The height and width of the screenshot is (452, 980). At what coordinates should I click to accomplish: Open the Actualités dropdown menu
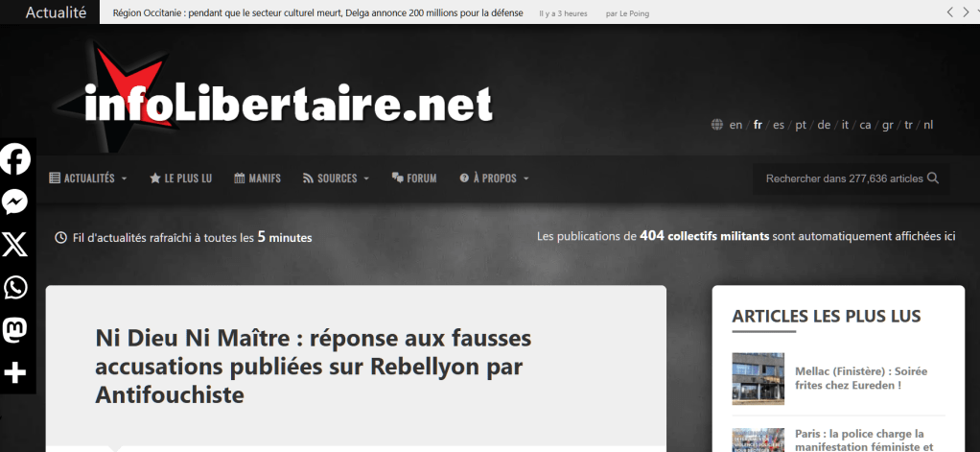pyautogui.click(x=88, y=178)
